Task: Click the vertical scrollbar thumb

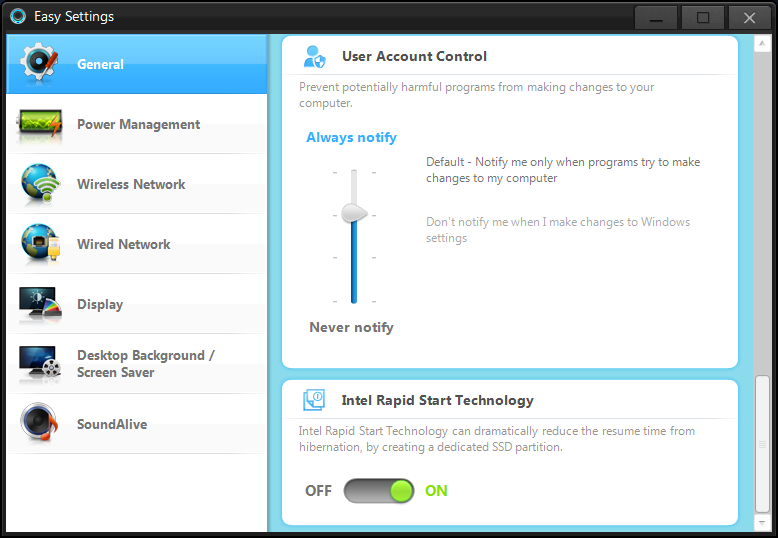Action: click(x=763, y=444)
